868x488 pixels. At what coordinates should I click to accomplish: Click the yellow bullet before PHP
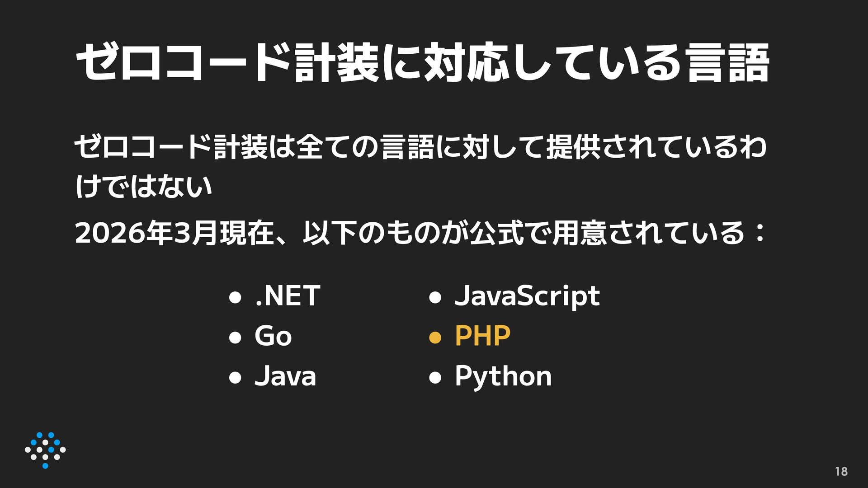click(434, 338)
